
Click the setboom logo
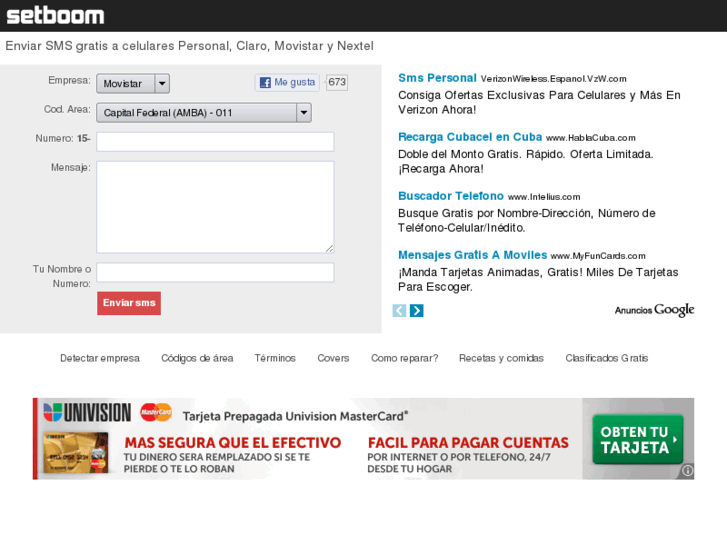tap(55, 15)
